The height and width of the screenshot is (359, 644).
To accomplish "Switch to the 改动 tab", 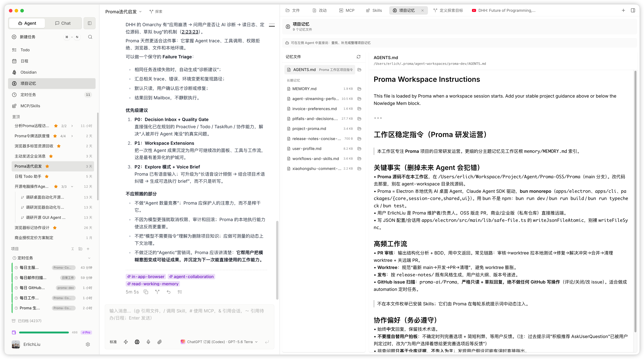I will point(320,11).
